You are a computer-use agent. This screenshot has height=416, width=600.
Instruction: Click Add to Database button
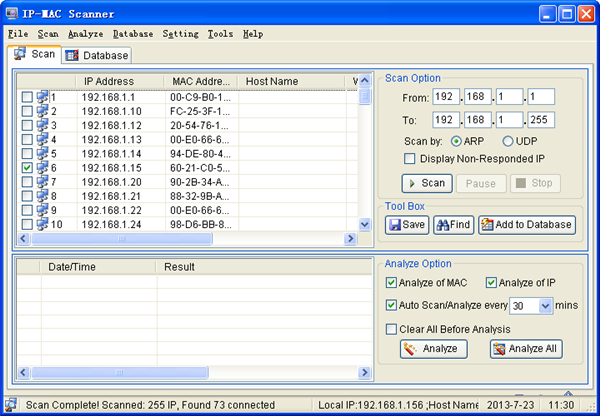pos(527,225)
